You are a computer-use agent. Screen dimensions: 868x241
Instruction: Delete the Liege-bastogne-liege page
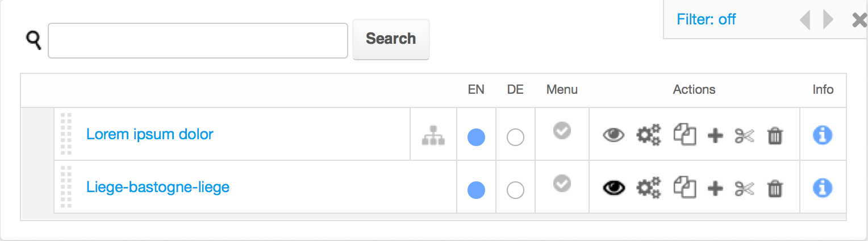click(x=775, y=188)
